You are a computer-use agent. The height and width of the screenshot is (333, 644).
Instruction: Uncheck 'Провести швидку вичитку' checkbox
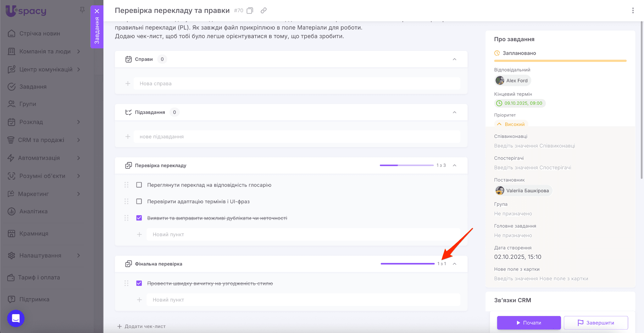tap(139, 283)
